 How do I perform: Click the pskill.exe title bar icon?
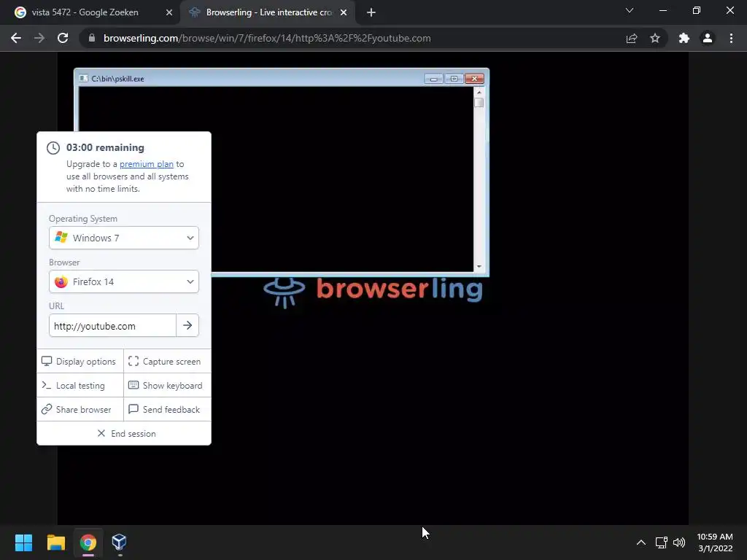click(x=83, y=79)
